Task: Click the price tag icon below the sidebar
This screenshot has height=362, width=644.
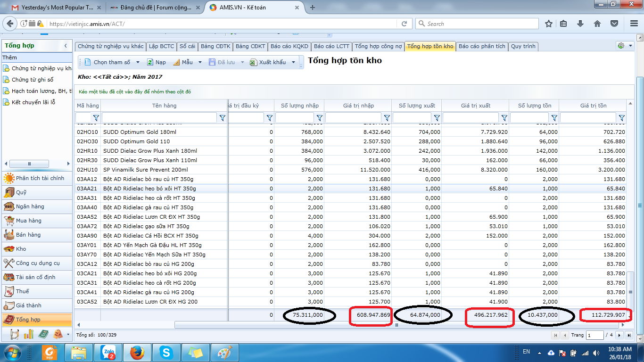Action: 58,334
